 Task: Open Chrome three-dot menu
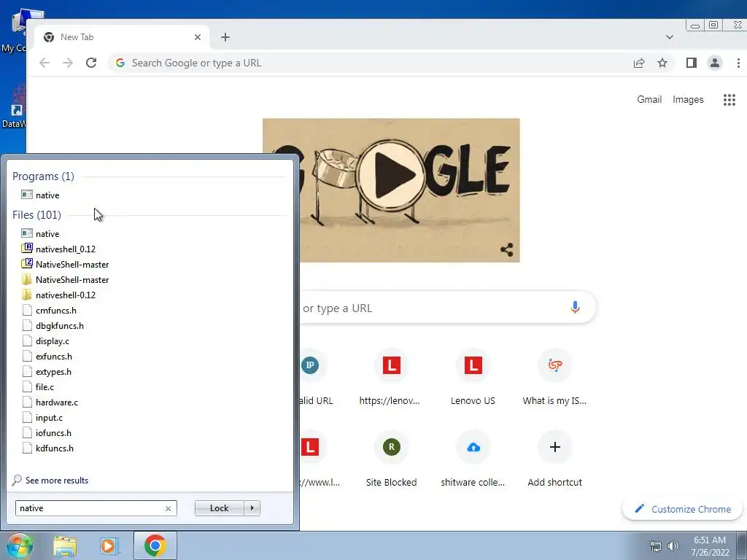738,63
